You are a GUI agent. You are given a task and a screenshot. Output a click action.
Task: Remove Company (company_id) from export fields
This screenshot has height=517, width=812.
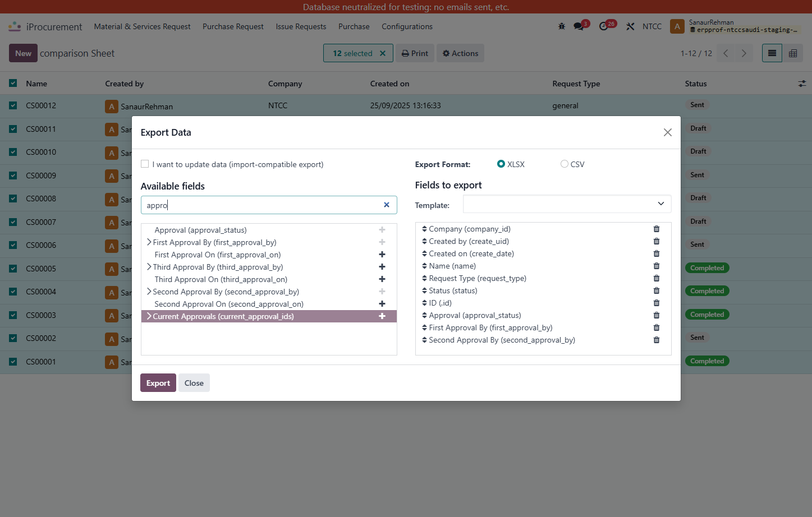[657, 229]
